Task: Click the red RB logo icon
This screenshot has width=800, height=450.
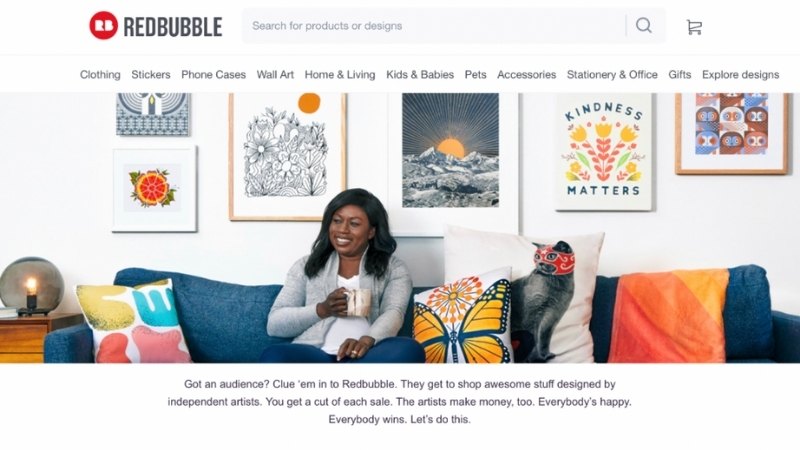Action: point(104,26)
